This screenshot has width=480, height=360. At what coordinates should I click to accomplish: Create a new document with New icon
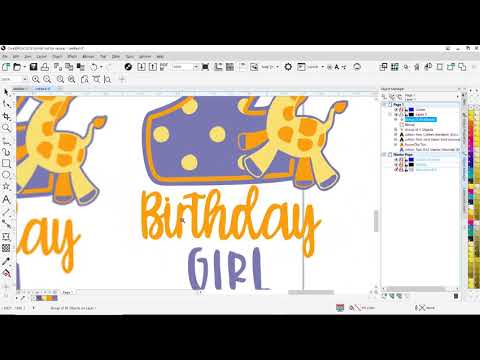tap(6, 67)
